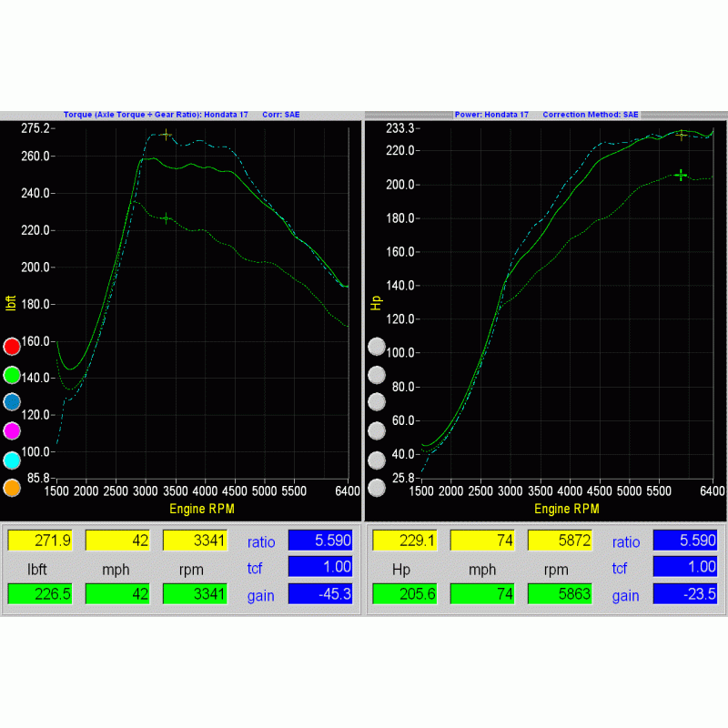Click the magenta run selector circle

pyautogui.click(x=13, y=430)
